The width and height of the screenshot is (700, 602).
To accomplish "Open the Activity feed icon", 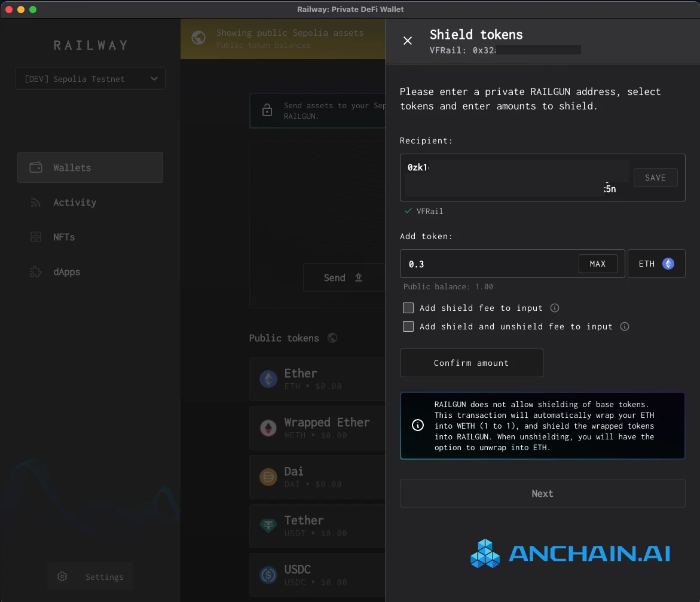I will 36,202.
